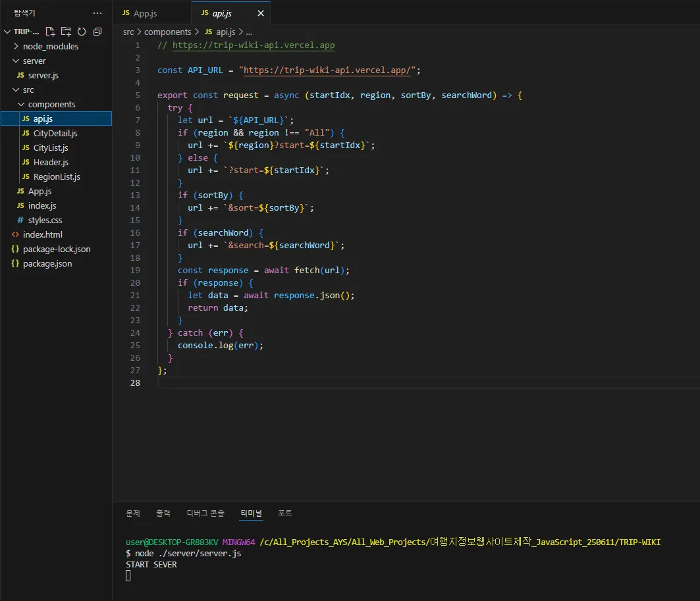The width and height of the screenshot is (700, 601).
Task: Select the 터미널 panel tab
Action: pyautogui.click(x=252, y=513)
